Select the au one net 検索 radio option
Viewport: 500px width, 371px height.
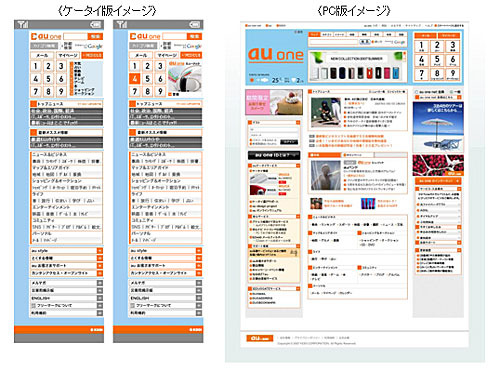[x=417, y=91]
